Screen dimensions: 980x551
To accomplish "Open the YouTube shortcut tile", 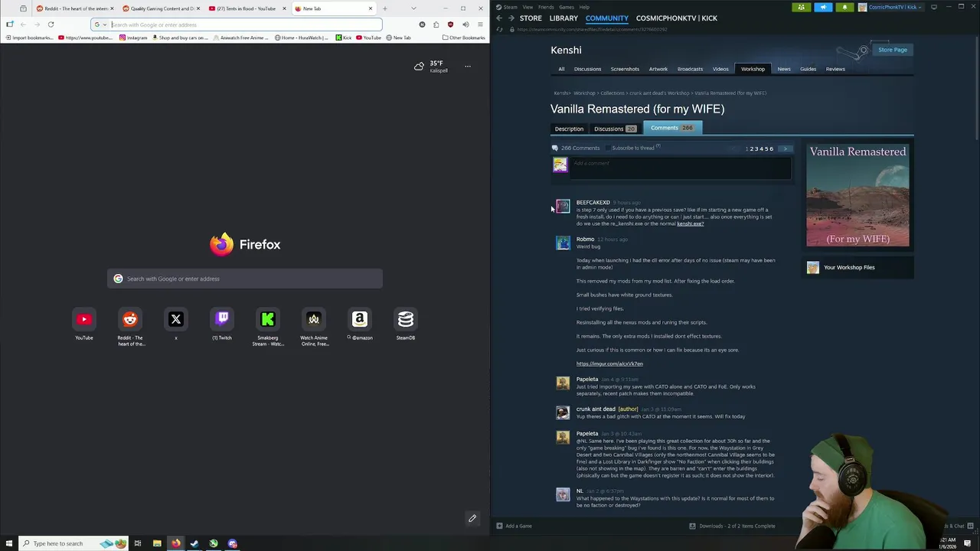I will tap(84, 319).
